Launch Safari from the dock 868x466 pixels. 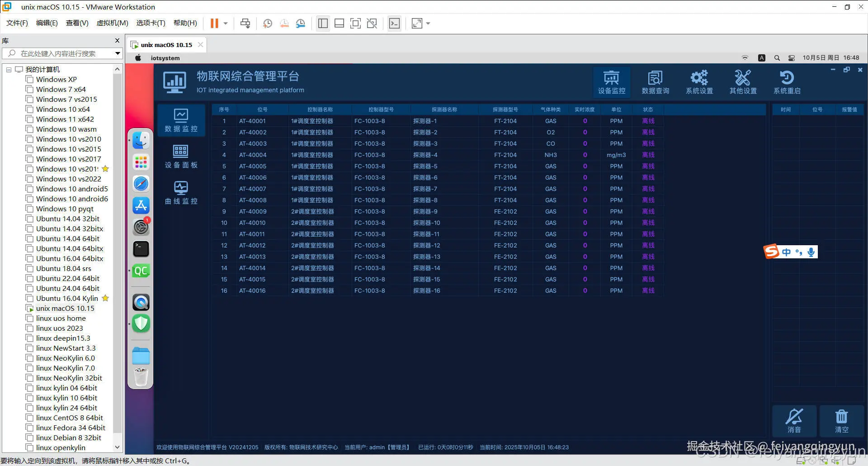(141, 184)
